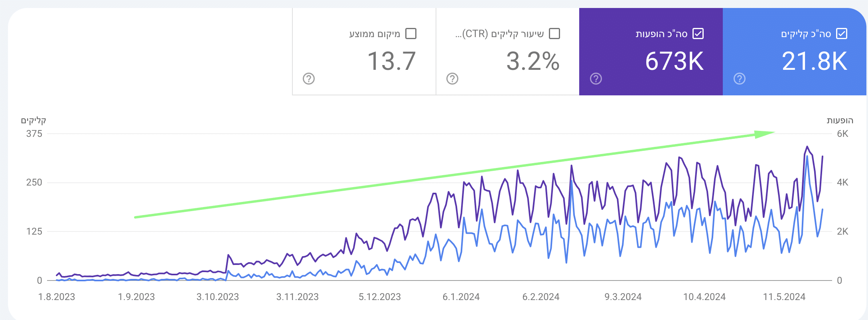The height and width of the screenshot is (320, 868).
Task: Click the 6.1.2024 date label
Action: point(461,297)
